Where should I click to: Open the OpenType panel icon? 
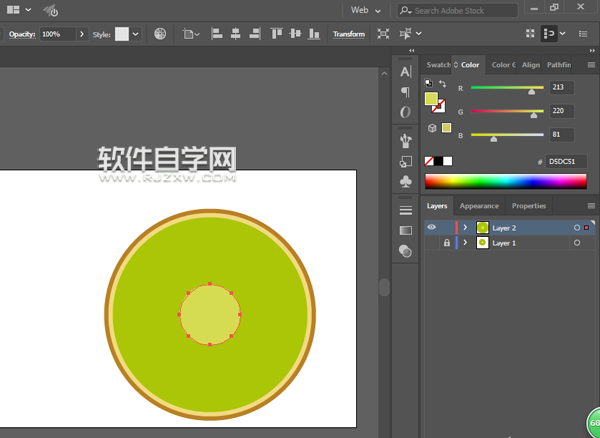pos(405,112)
